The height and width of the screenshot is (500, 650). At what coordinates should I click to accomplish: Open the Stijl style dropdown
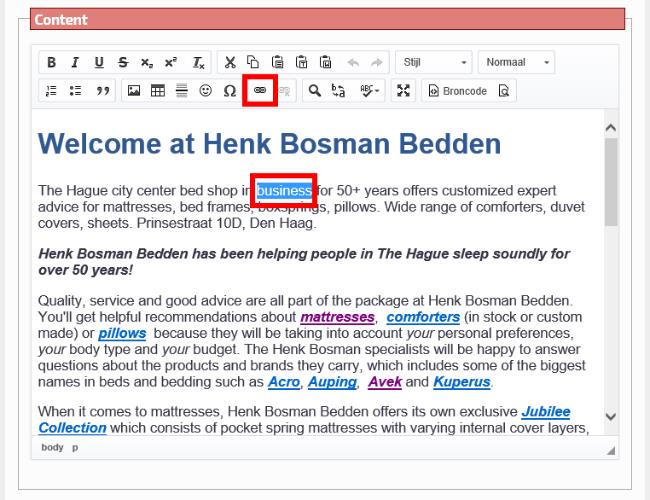tap(434, 63)
